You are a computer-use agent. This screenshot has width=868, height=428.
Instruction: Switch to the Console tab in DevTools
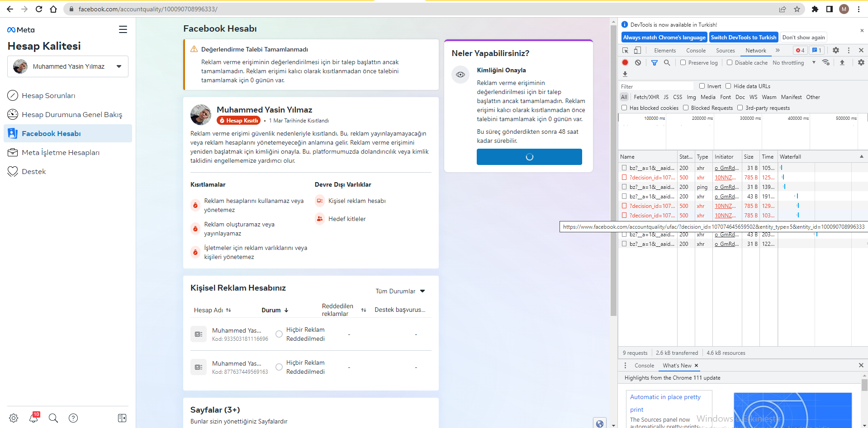(x=696, y=51)
